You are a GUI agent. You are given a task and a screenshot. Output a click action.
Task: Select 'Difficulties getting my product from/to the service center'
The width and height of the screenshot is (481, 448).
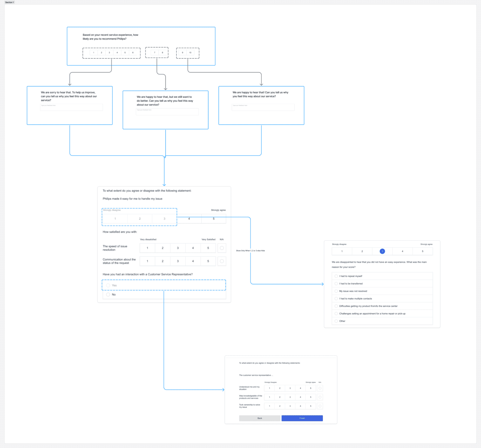[382, 306]
